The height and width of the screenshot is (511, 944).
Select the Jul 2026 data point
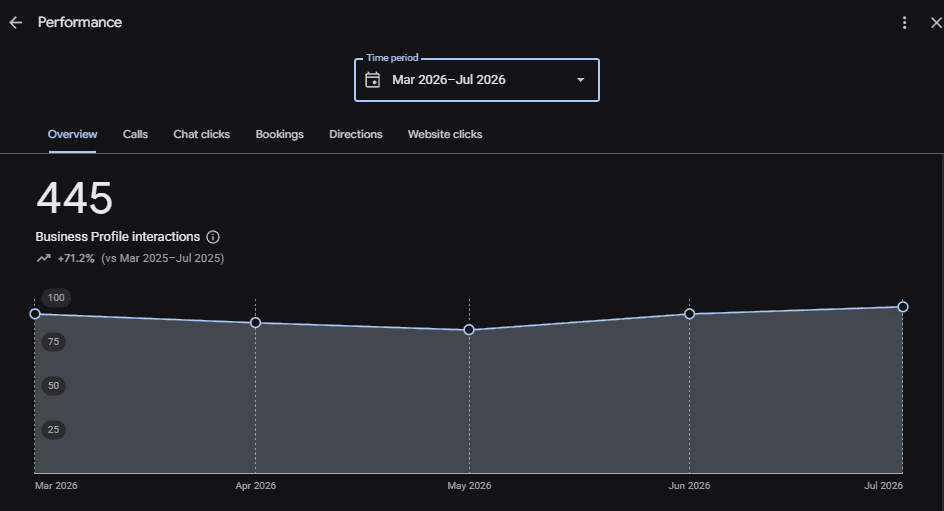[902, 307]
